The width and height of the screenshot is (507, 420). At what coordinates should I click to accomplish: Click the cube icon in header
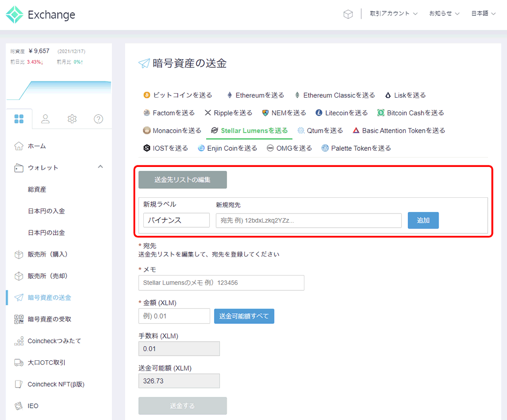click(x=348, y=14)
